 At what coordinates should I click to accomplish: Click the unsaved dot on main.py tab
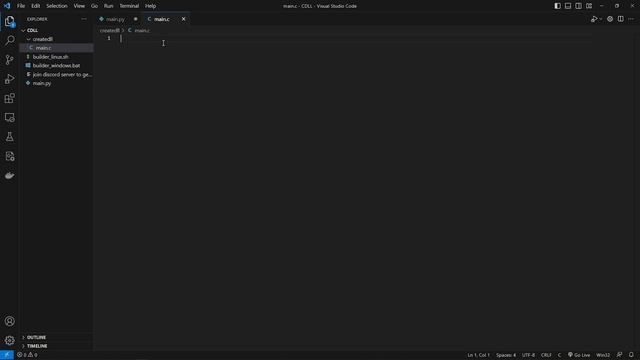coord(136,19)
